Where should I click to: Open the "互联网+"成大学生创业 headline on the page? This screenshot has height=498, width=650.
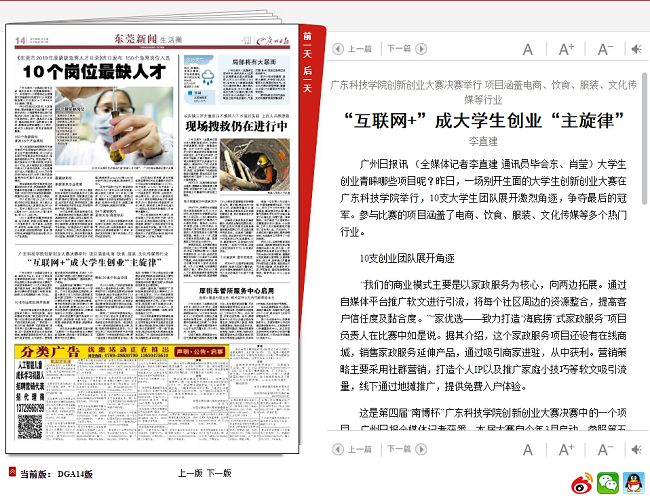tap(95, 263)
